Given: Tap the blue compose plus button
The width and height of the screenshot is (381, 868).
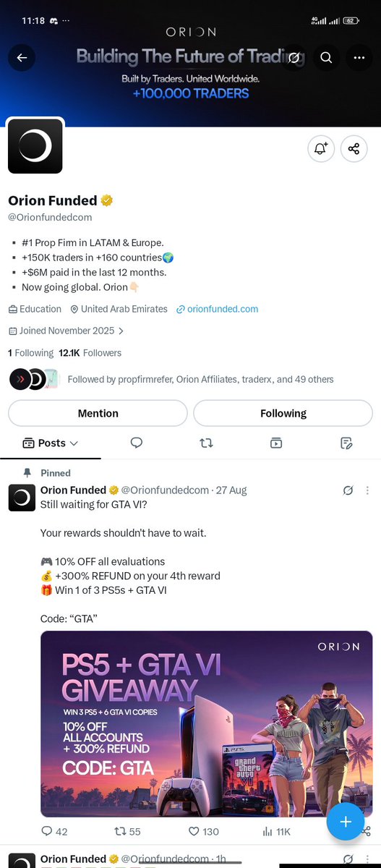Looking at the screenshot, I should coord(346,822).
